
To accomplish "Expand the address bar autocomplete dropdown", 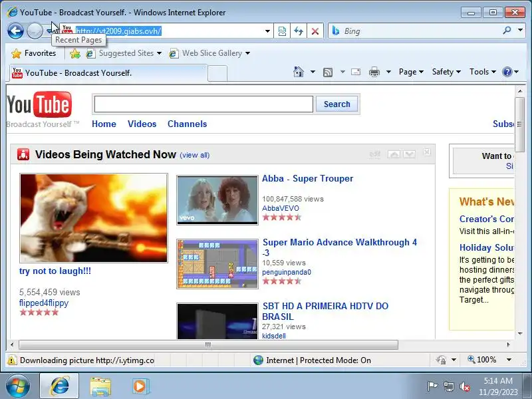I will tap(267, 31).
